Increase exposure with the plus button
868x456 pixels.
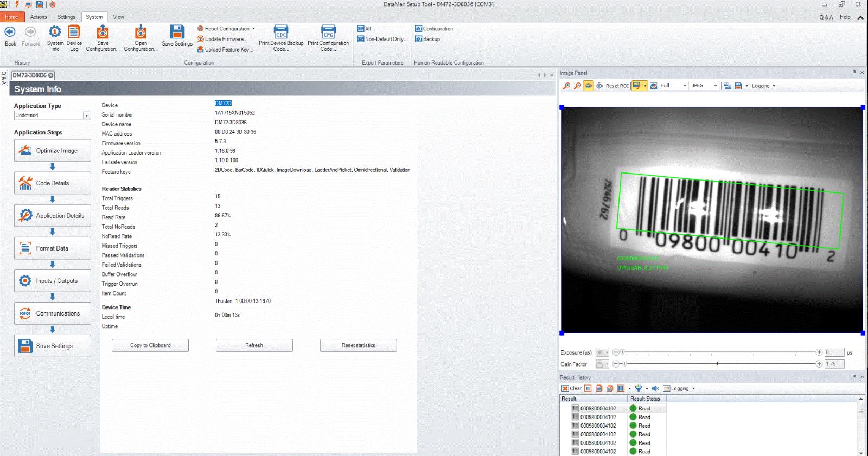pos(819,352)
